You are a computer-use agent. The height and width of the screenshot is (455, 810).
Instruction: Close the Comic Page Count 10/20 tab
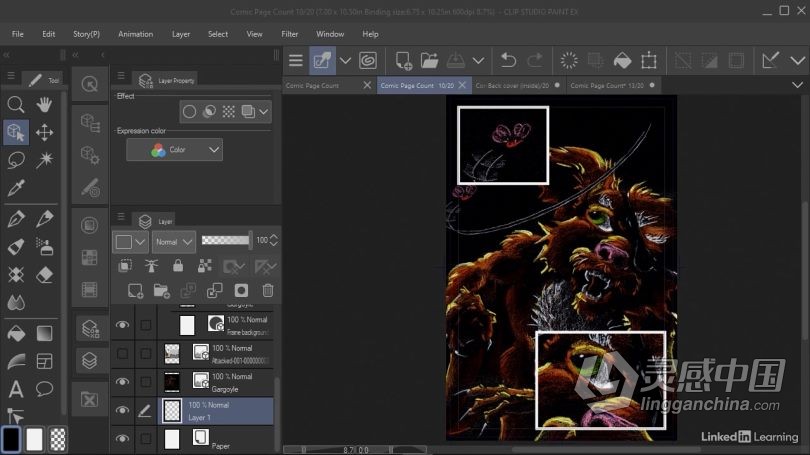click(x=462, y=85)
